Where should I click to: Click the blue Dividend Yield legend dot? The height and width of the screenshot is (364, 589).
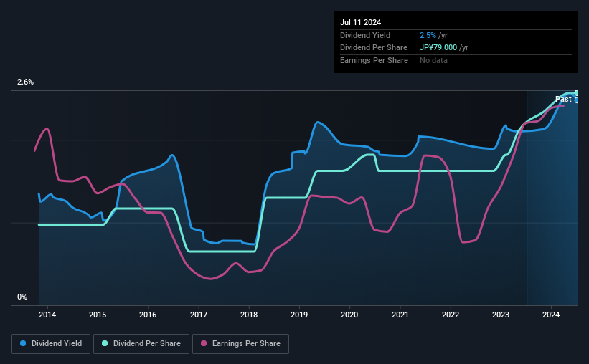click(23, 343)
